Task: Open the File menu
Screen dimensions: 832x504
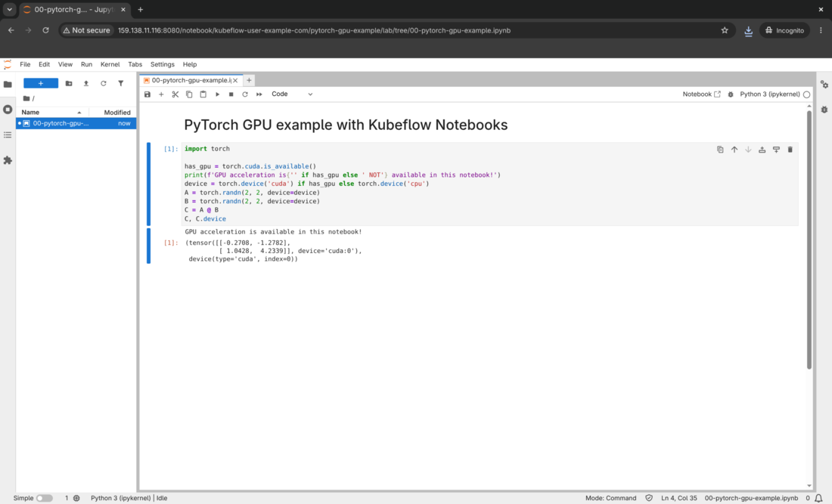Action: pyautogui.click(x=25, y=64)
